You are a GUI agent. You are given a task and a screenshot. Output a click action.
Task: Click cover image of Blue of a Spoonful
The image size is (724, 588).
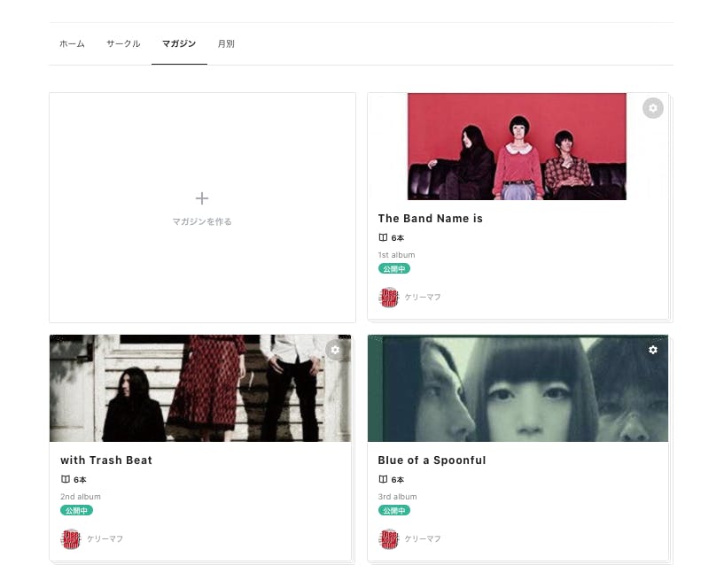518,388
